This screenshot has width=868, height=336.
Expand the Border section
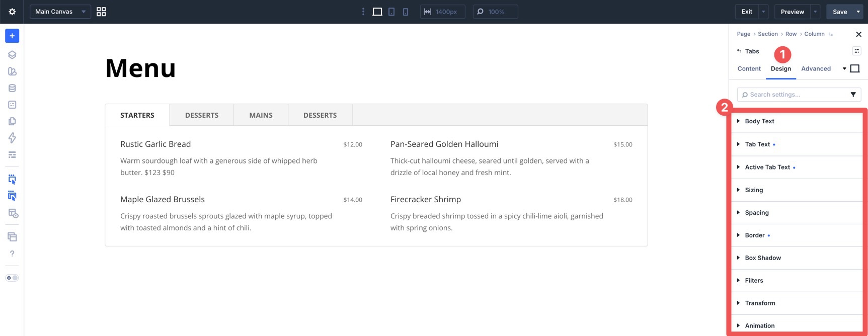tap(797, 235)
